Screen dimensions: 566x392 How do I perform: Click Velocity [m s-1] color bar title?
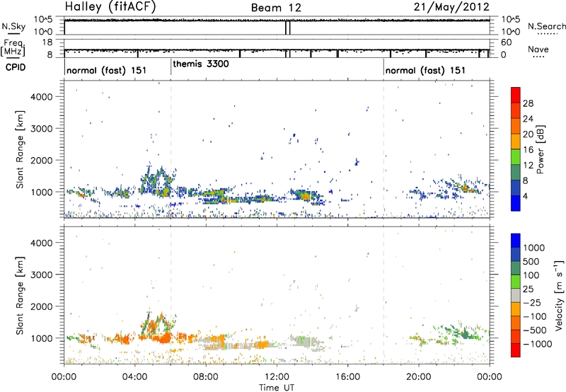click(559, 295)
